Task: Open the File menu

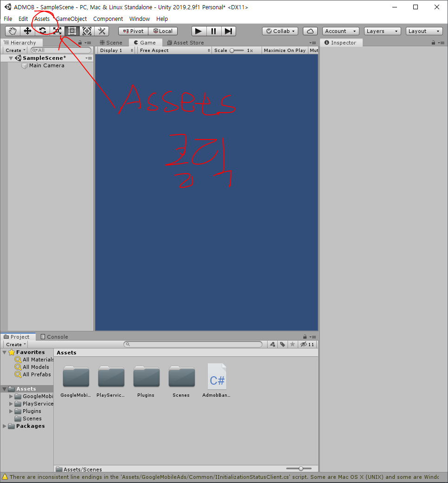Action: [x=8, y=19]
